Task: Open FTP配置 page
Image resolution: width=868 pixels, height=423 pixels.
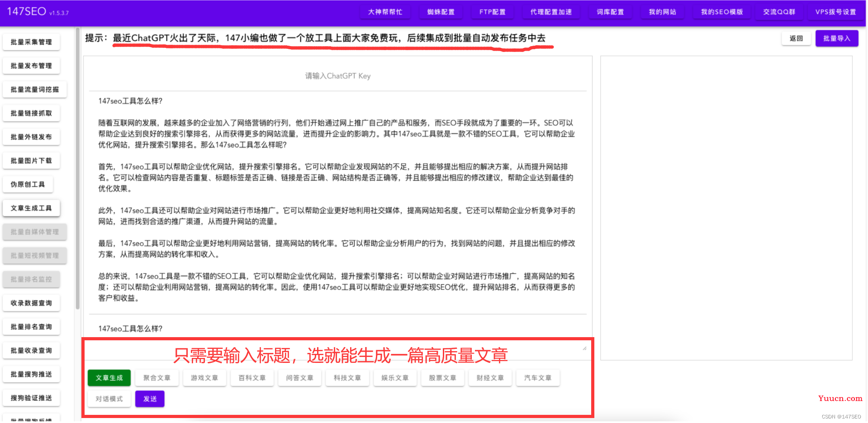Action: click(493, 12)
